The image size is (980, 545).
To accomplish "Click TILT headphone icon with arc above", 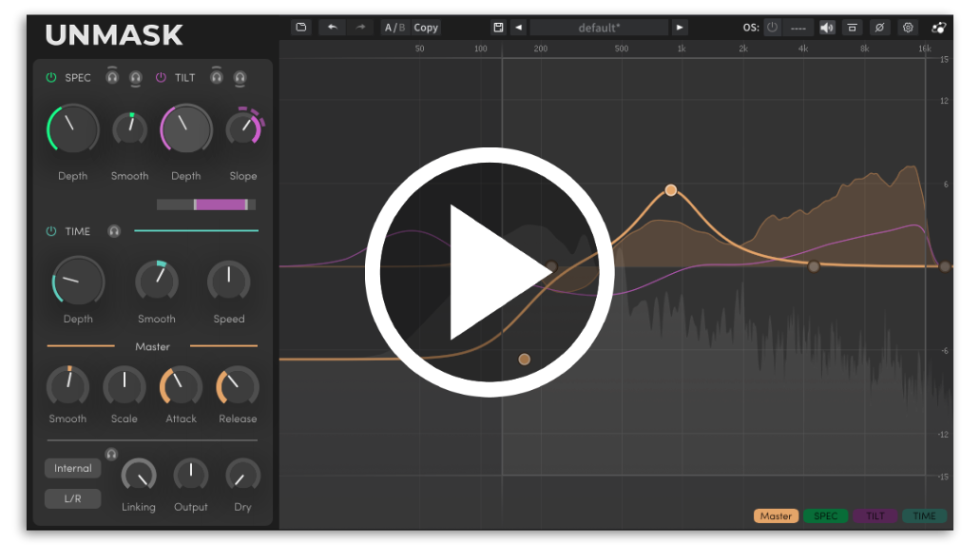I will tap(217, 76).
